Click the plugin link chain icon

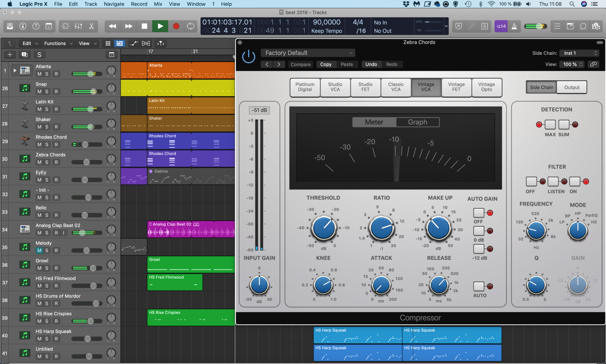click(594, 64)
